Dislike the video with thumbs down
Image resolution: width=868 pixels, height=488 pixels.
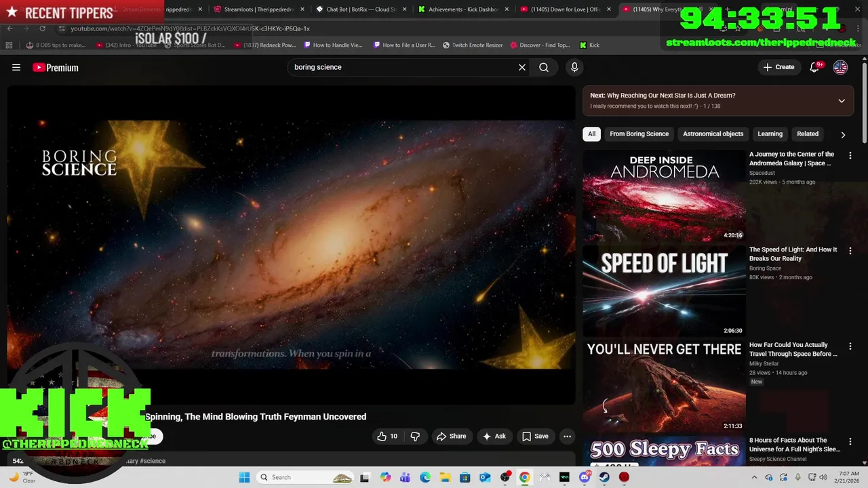tap(416, 436)
